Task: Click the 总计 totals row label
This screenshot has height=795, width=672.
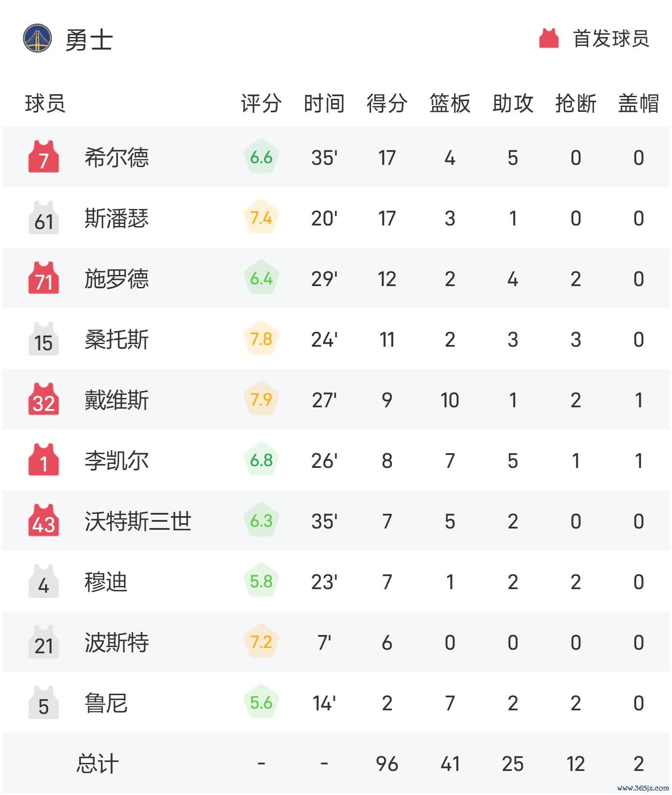Action: pyautogui.click(x=98, y=763)
